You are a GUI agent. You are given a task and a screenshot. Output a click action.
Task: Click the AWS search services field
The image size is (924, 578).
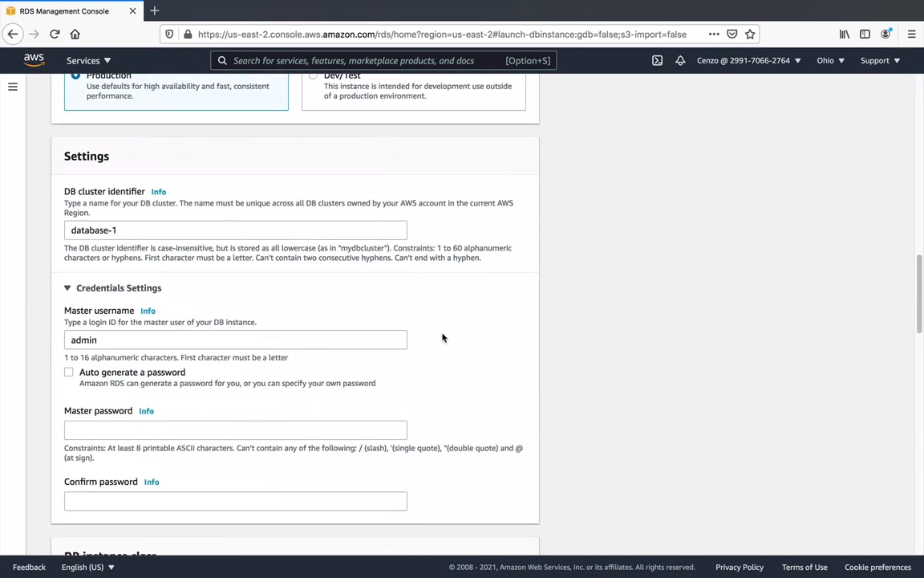(383, 61)
